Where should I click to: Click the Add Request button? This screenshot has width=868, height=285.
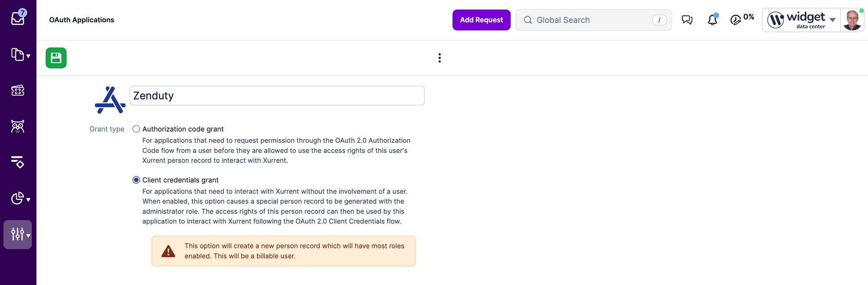(481, 20)
